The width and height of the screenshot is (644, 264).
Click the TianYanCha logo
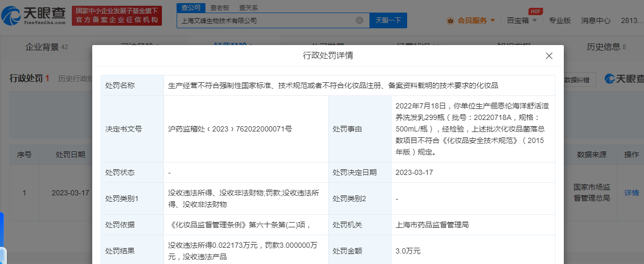(34, 15)
